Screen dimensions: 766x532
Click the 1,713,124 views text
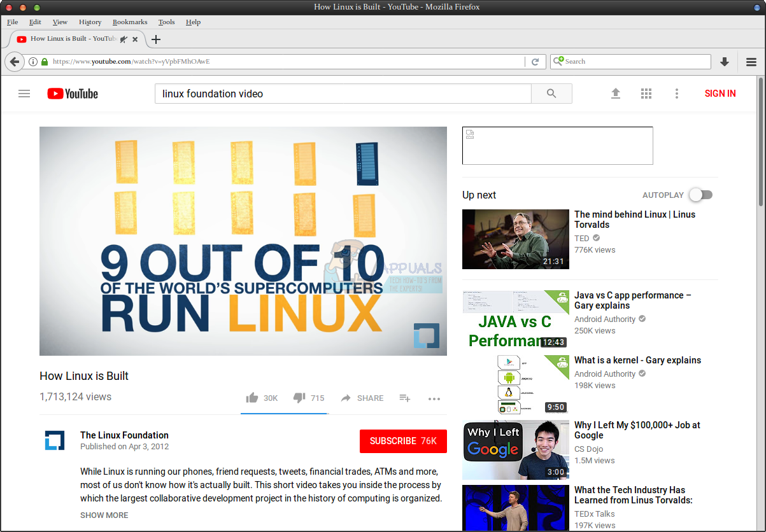[76, 396]
